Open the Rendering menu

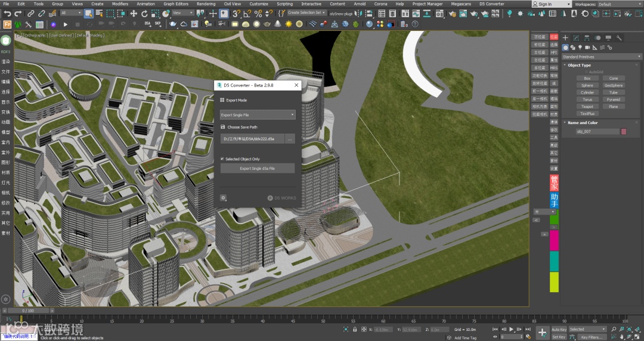(206, 4)
